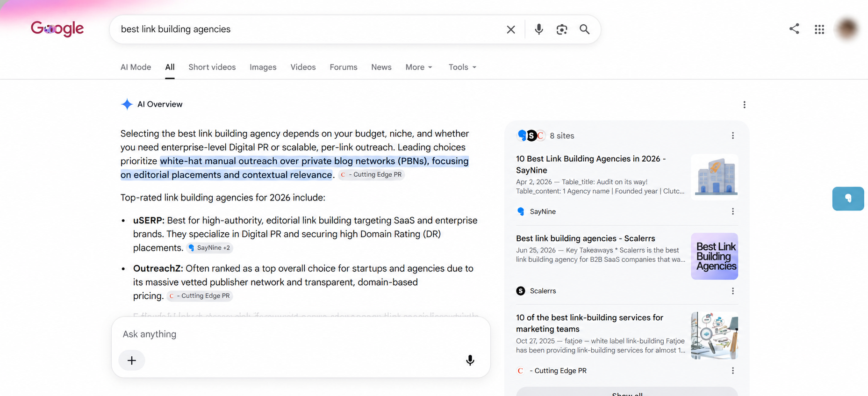Click microphone icon in Ask anything box
Image resolution: width=868 pixels, height=396 pixels.
(470, 360)
